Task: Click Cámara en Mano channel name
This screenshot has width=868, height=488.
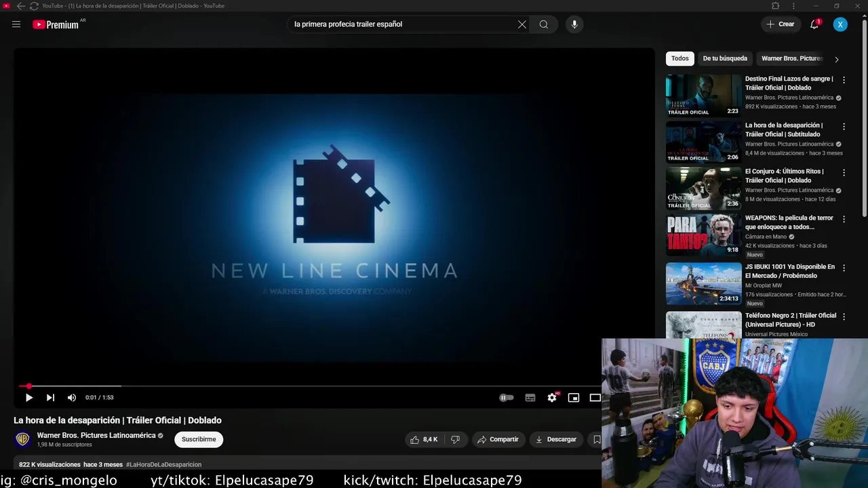Action: coord(766,237)
